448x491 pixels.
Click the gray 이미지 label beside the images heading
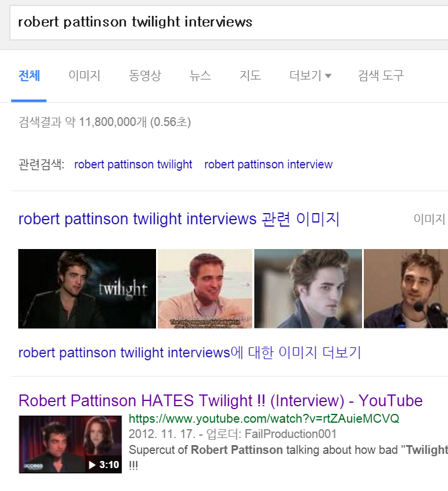click(x=429, y=219)
